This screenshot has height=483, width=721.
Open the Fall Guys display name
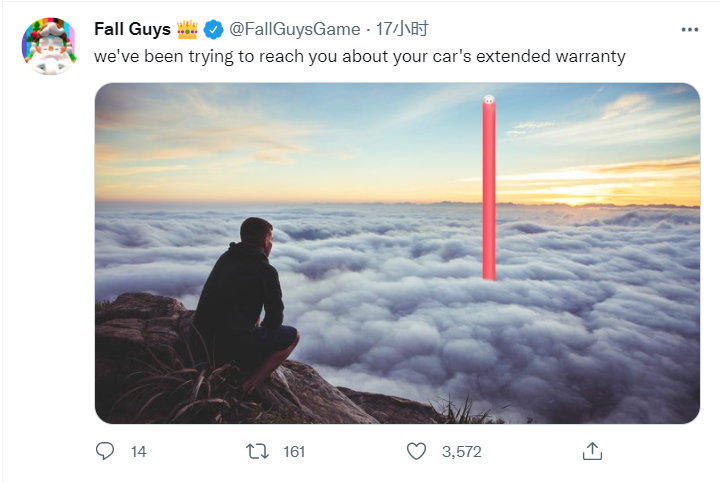coord(132,29)
